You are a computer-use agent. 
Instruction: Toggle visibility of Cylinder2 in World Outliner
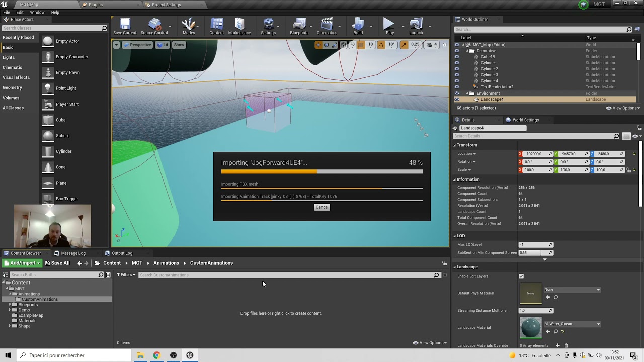(x=457, y=69)
